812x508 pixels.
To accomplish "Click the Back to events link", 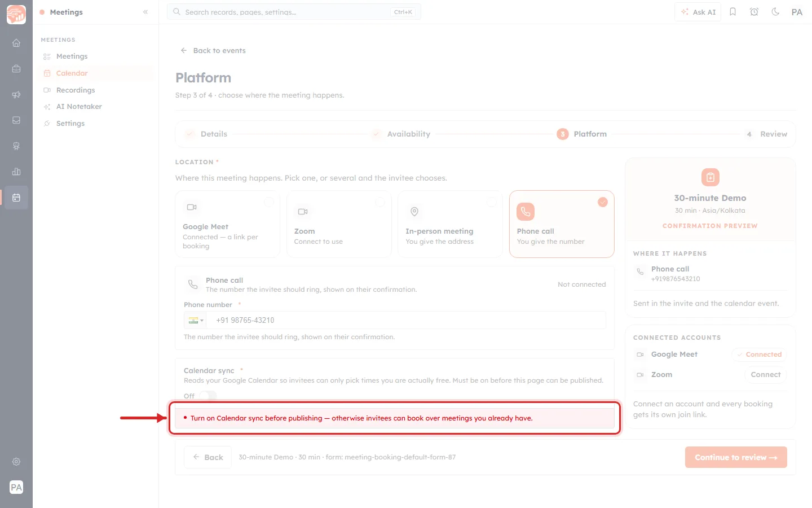I will [213, 51].
